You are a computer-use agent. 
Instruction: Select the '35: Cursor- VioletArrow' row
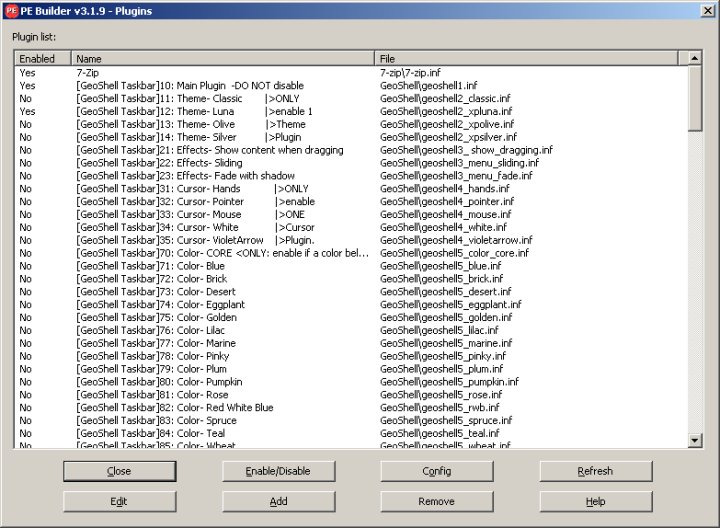point(351,240)
